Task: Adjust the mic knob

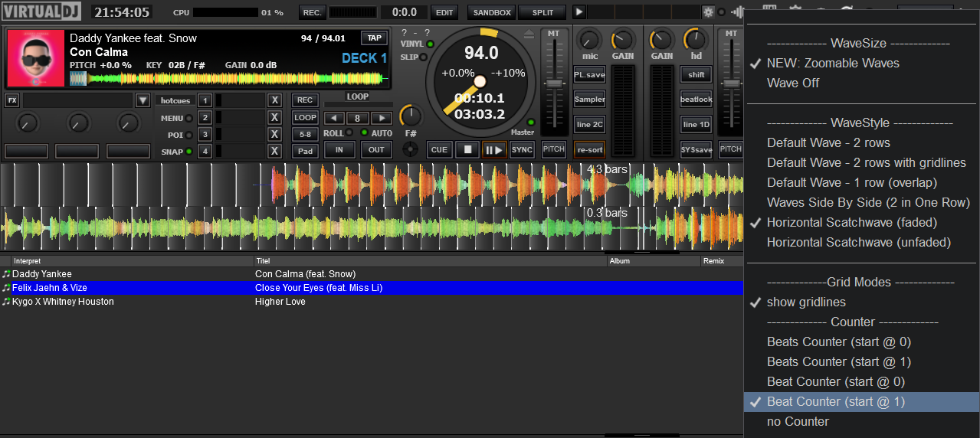Action: pos(589,40)
